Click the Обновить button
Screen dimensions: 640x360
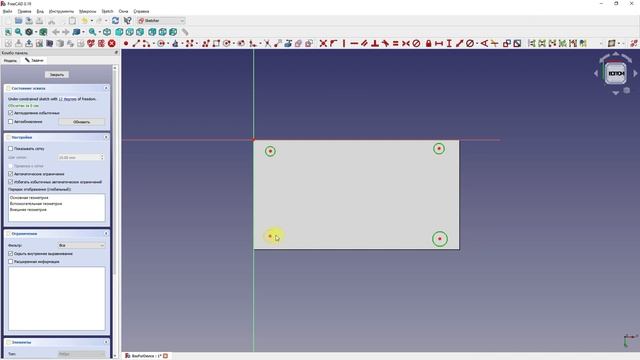click(82, 122)
